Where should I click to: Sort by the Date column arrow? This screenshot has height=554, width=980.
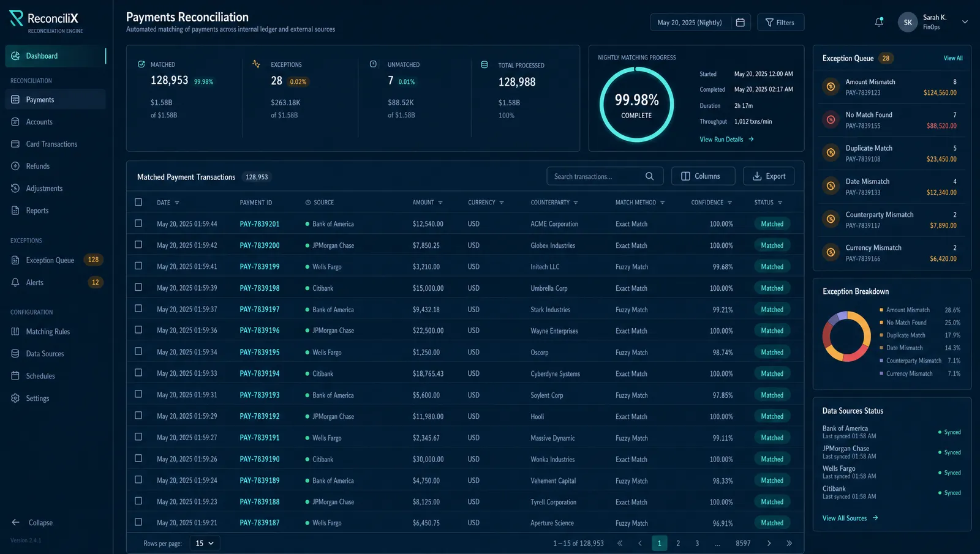point(177,203)
